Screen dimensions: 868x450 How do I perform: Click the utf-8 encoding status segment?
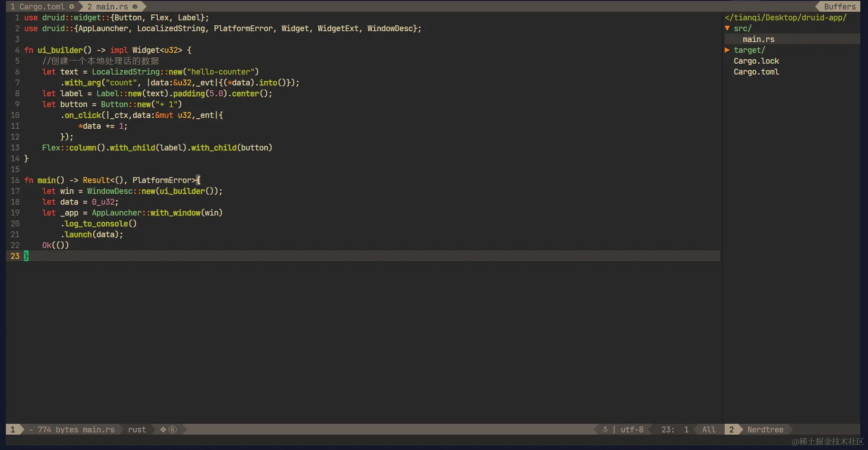coord(632,429)
